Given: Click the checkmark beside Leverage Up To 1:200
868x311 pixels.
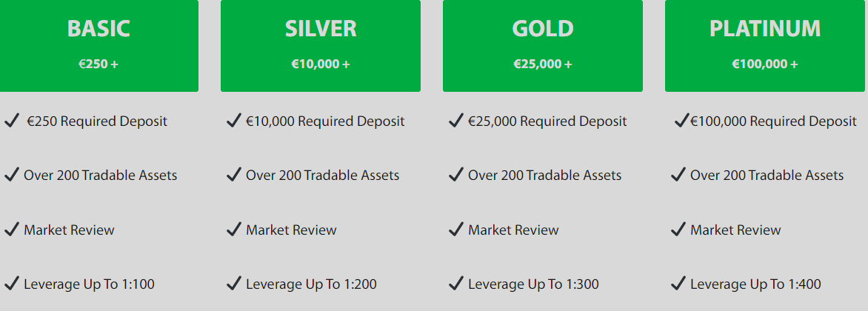Looking at the screenshot, I should [x=234, y=283].
